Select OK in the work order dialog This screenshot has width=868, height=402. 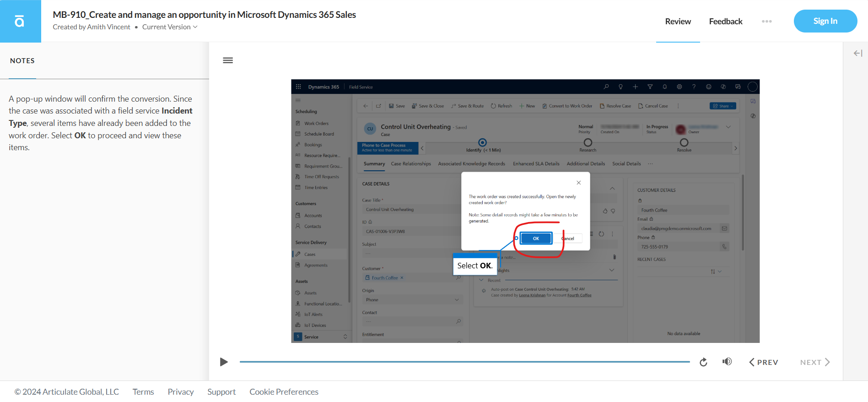536,239
